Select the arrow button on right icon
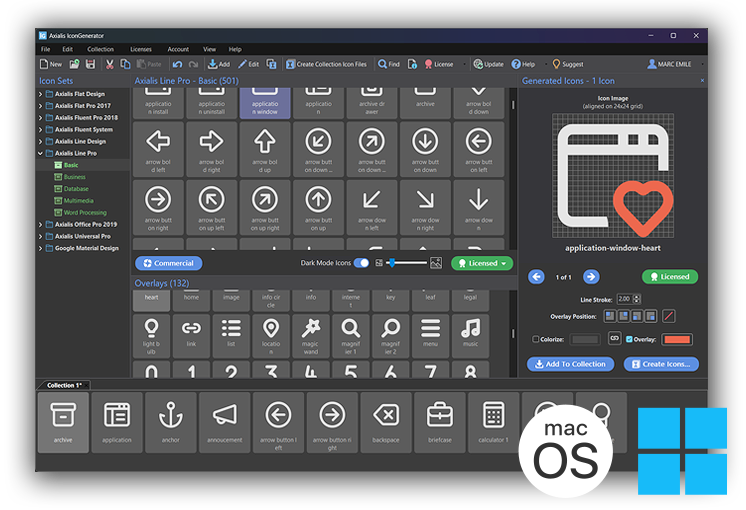746x510 pixels. [158, 207]
